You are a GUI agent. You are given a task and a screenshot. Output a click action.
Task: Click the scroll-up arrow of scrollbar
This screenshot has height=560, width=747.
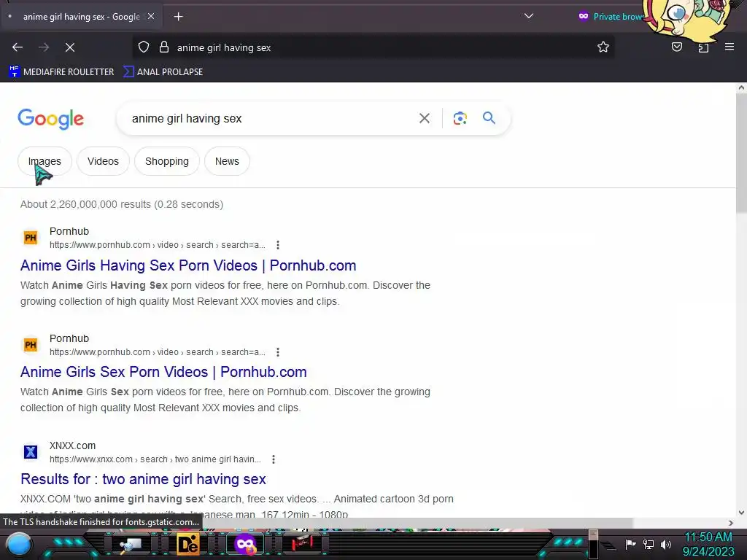pos(741,87)
